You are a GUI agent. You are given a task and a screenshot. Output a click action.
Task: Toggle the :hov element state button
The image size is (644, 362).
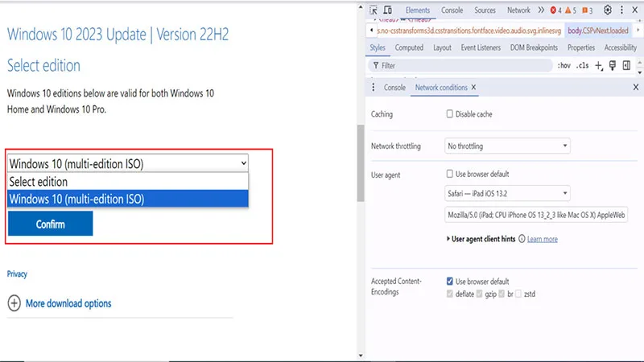[564, 66]
